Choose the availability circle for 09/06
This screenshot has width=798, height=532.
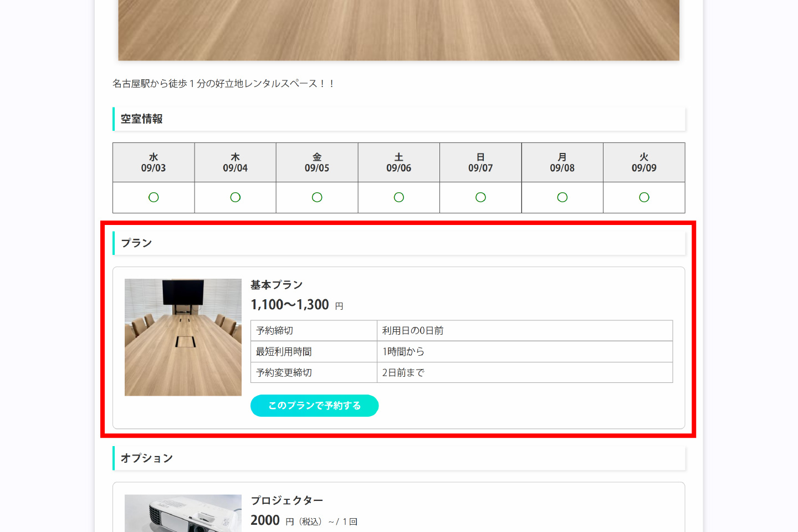(x=399, y=197)
